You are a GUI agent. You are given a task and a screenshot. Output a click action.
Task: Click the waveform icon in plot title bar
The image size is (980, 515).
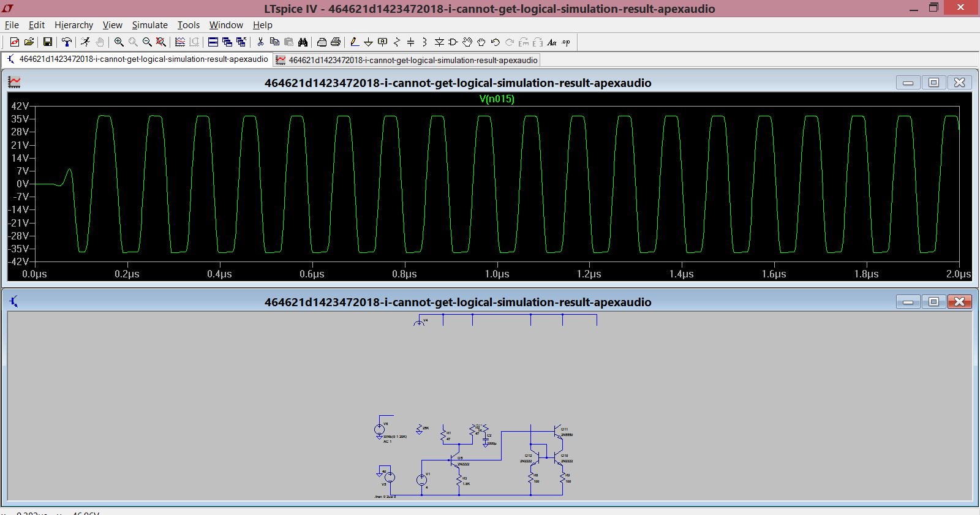click(x=14, y=82)
